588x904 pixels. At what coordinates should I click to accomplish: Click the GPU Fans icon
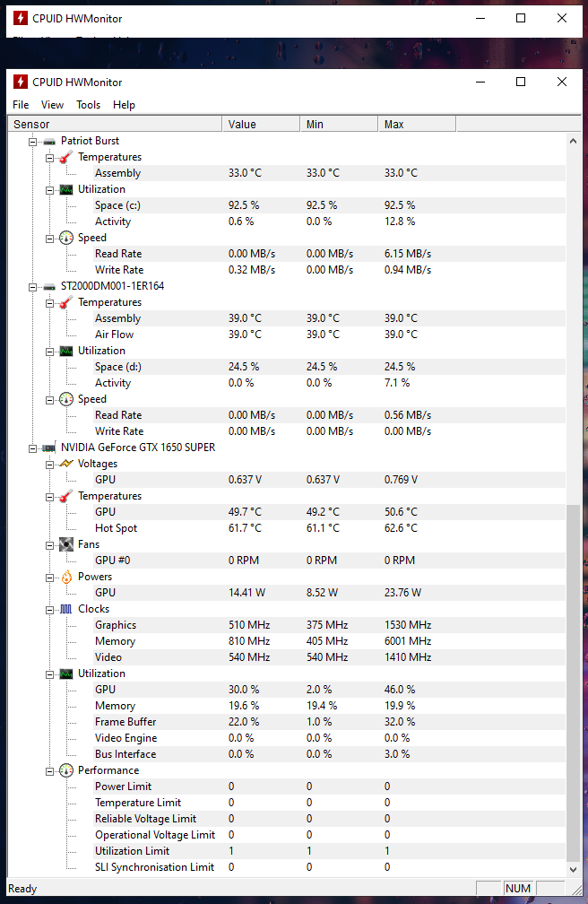point(65,544)
